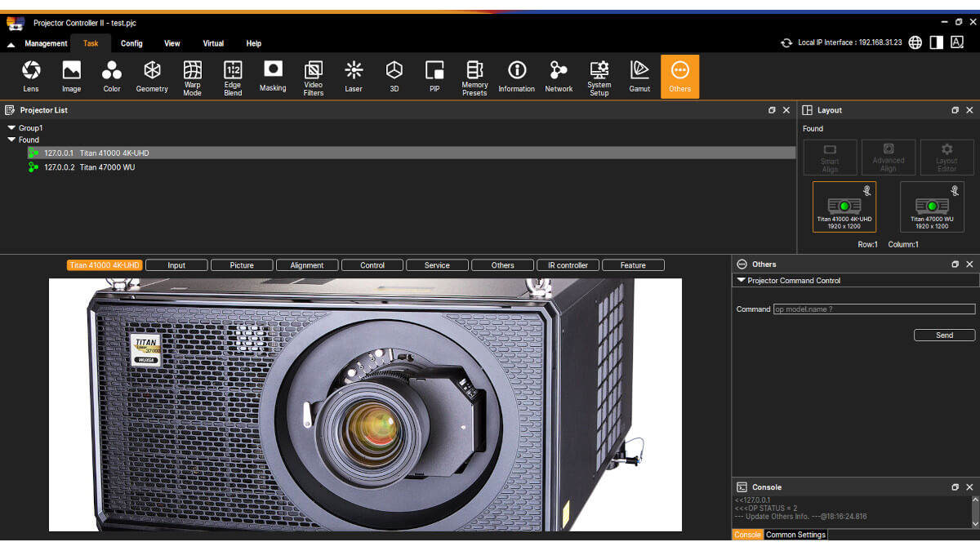Image resolution: width=980 pixels, height=551 pixels.
Task: Open the Color task
Action: 112,77
